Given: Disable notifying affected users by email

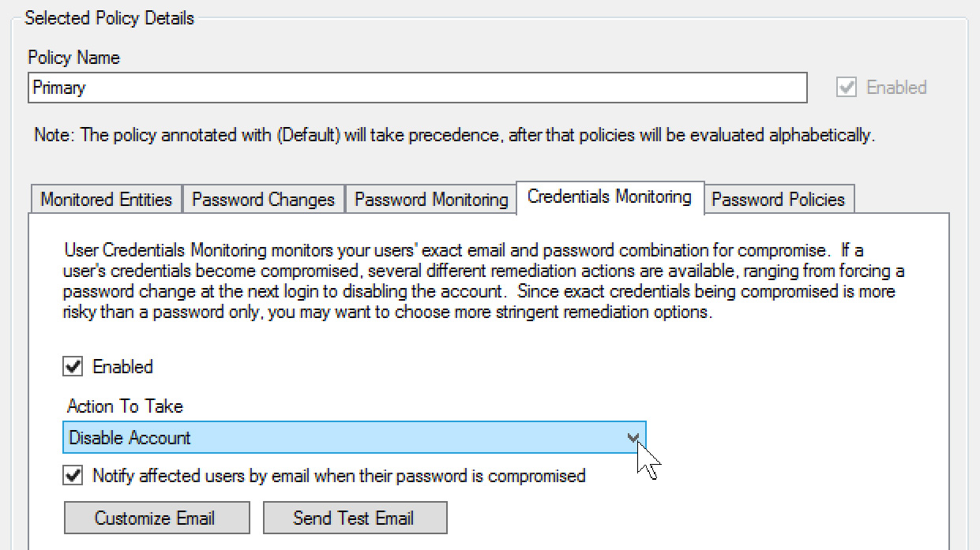Looking at the screenshot, I should click(73, 476).
